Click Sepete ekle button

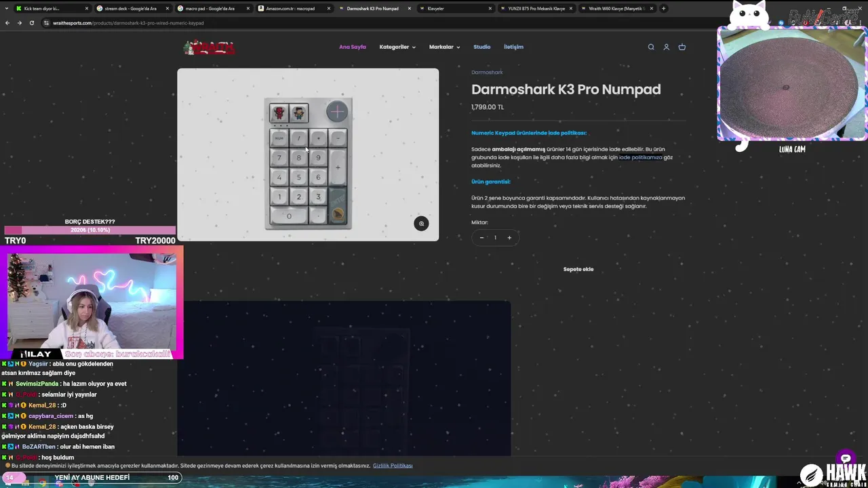pyautogui.click(x=578, y=269)
